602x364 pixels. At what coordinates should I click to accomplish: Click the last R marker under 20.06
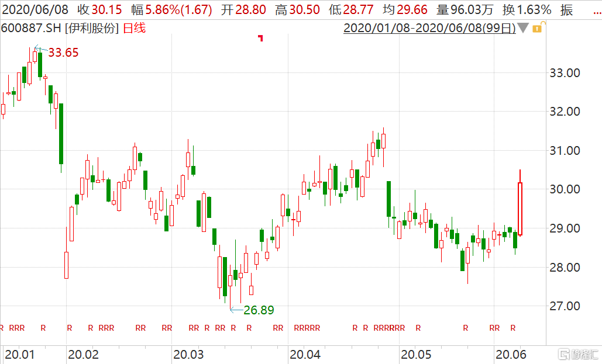[513, 328]
